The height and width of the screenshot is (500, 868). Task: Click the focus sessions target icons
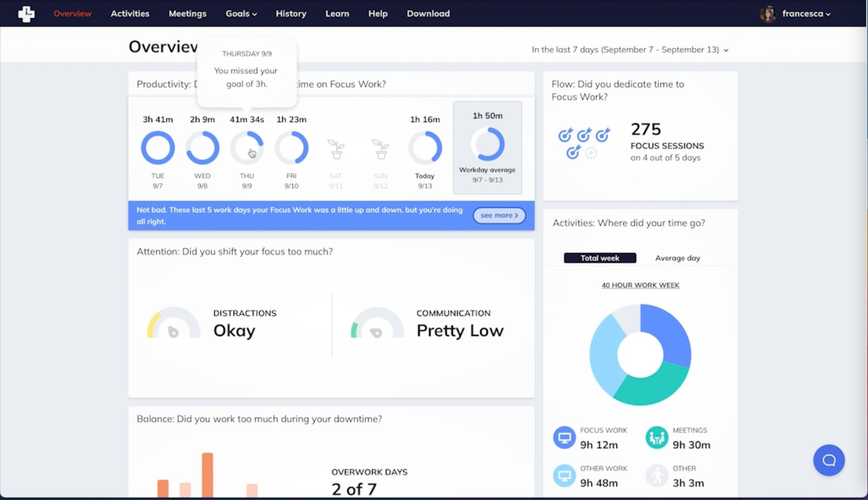(x=584, y=143)
